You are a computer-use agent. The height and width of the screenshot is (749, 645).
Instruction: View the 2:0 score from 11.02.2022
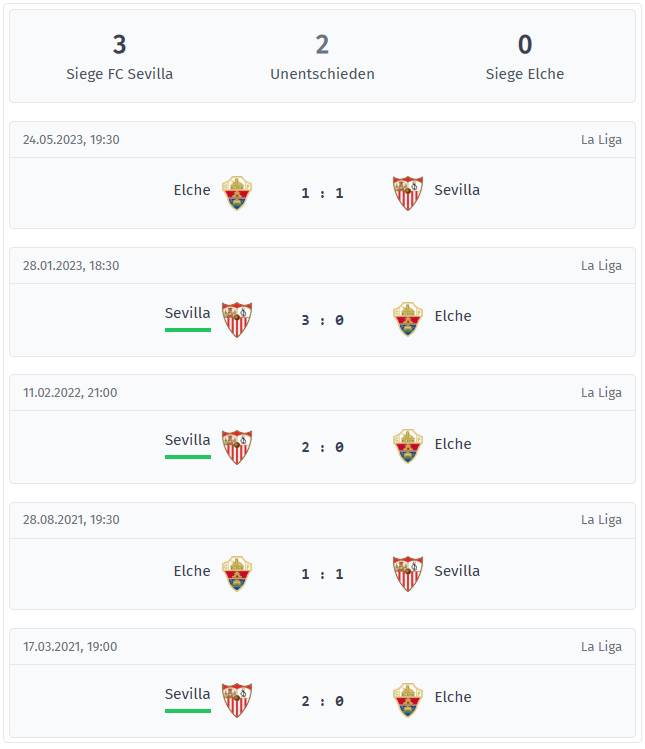[322, 448]
